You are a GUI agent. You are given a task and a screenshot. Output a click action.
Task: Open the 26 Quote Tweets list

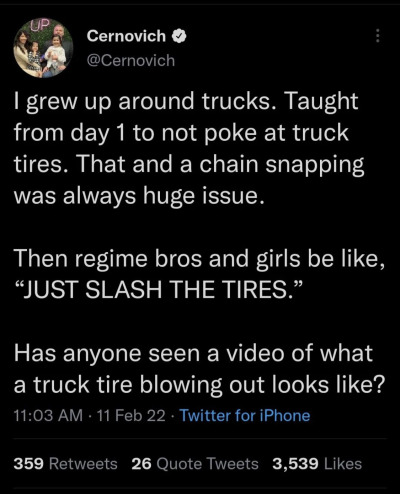(x=195, y=464)
